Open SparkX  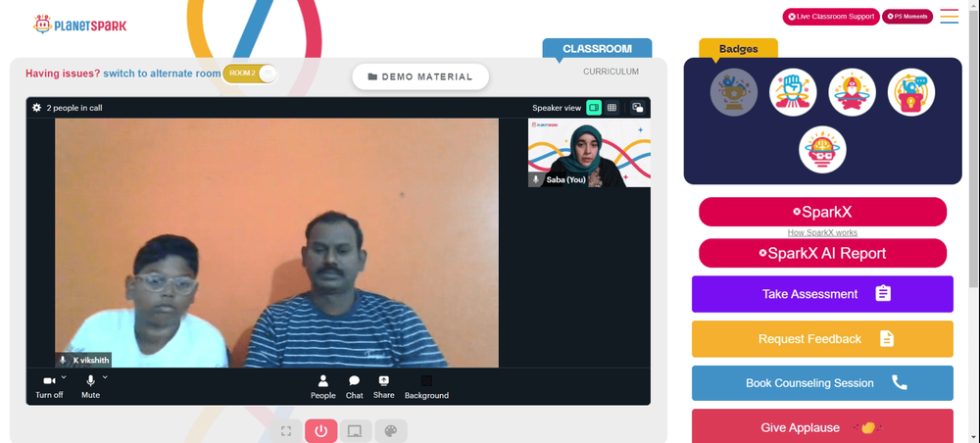[822, 212]
